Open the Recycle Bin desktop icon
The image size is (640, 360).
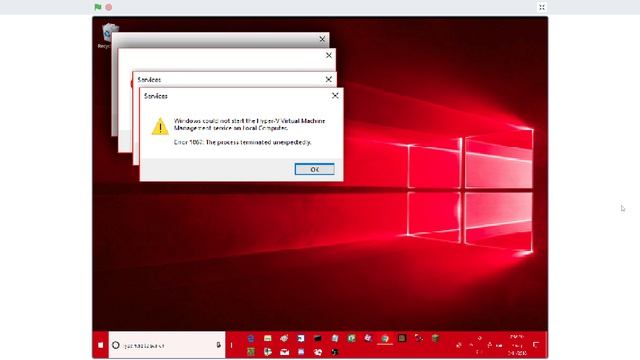point(109,35)
